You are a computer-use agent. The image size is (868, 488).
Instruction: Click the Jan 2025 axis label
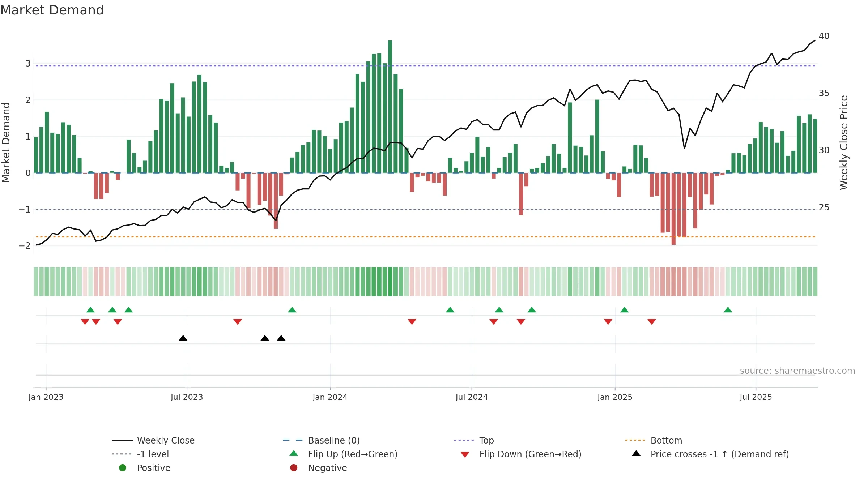pos(615,397)
